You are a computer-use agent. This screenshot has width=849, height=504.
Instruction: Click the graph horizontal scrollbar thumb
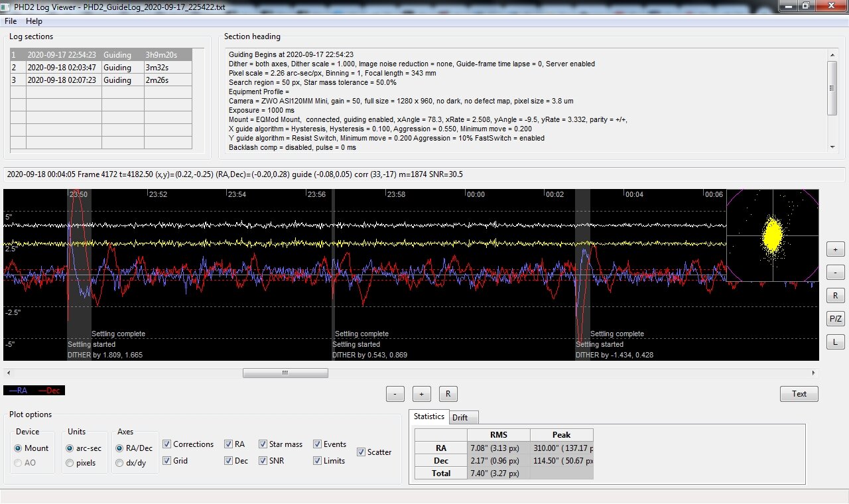click(285, 373)
